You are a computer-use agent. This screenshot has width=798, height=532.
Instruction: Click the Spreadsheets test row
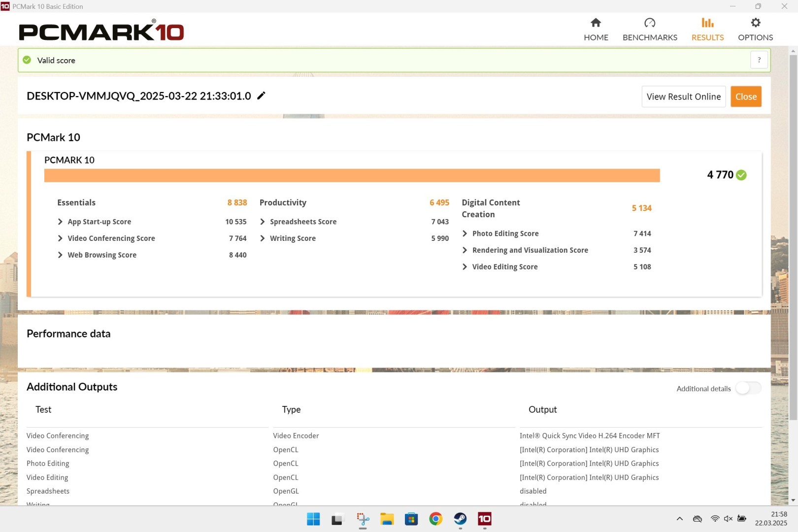(48, 491)
